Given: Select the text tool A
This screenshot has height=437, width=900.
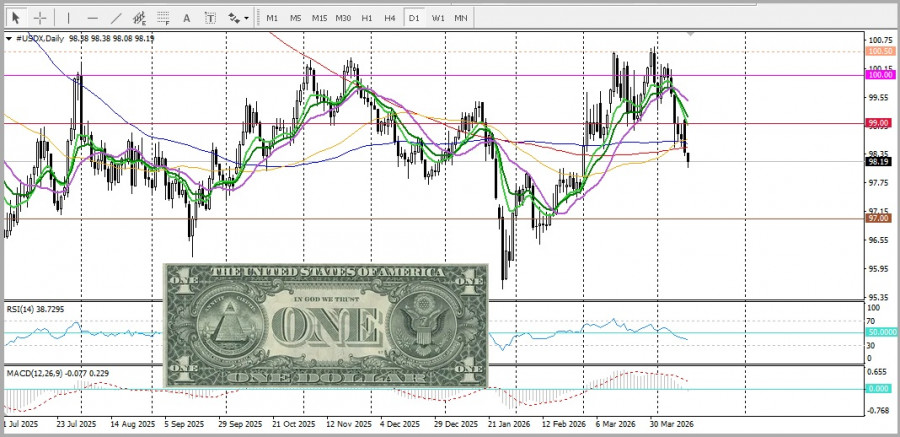Looking at the screenshot, I should coord(187,18).
